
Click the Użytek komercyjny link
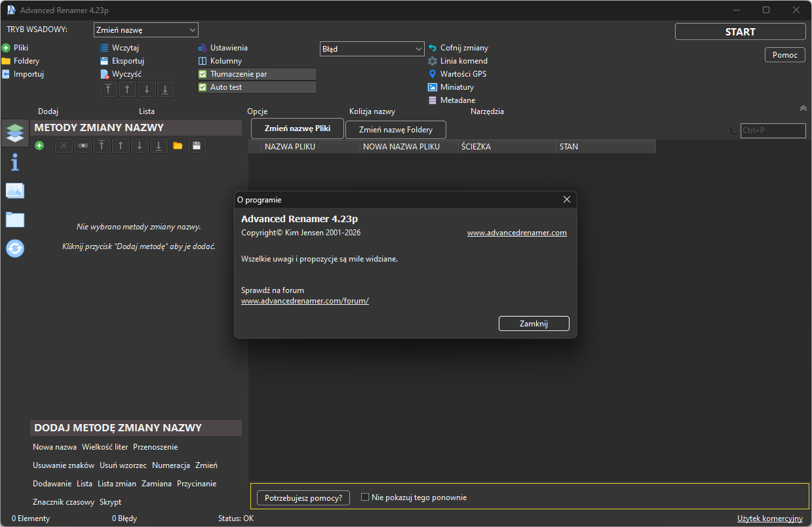click(x=770, y=518)
